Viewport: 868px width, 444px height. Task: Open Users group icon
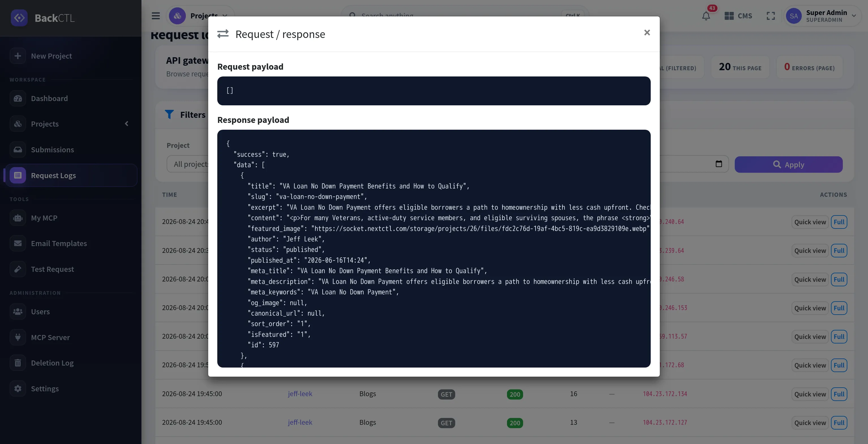pyautogui.click(x=18, y=311)
